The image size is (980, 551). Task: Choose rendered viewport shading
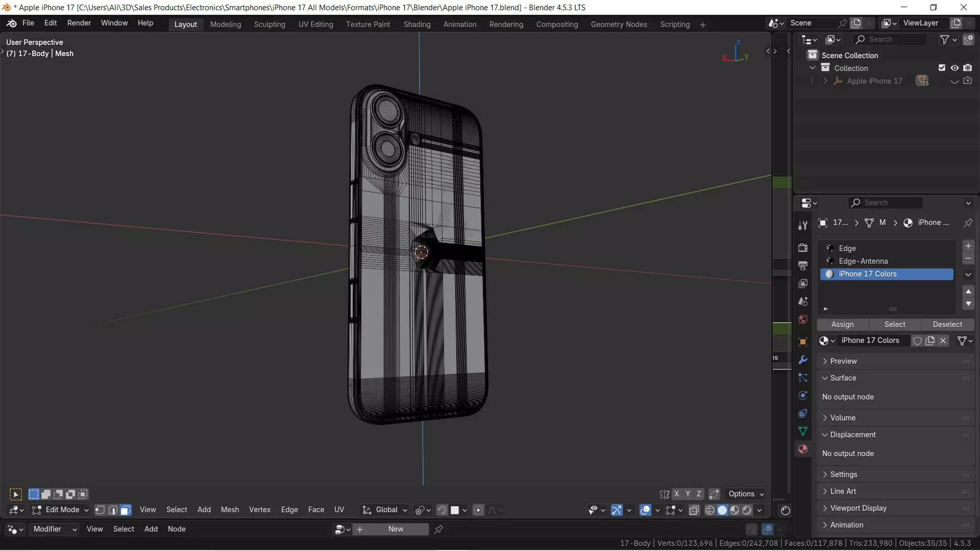click(x=747, y=510)
